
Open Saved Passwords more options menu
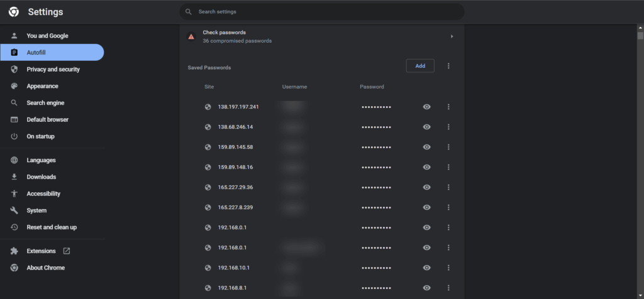[x=448, y=66]
